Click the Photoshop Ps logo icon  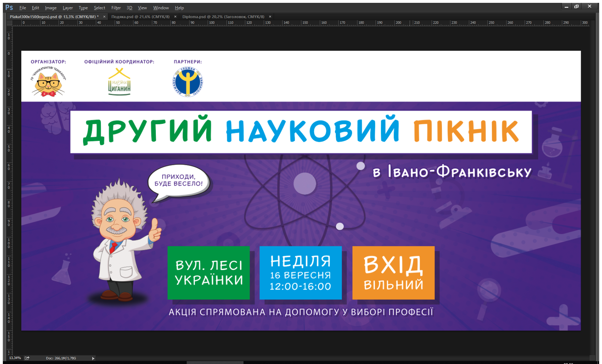tap(9, 7)
